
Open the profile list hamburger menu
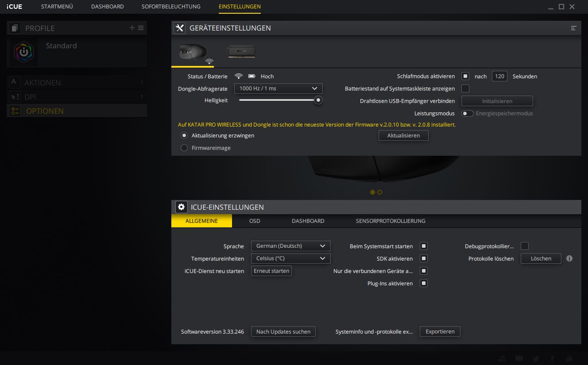click(x=141, y=28)
